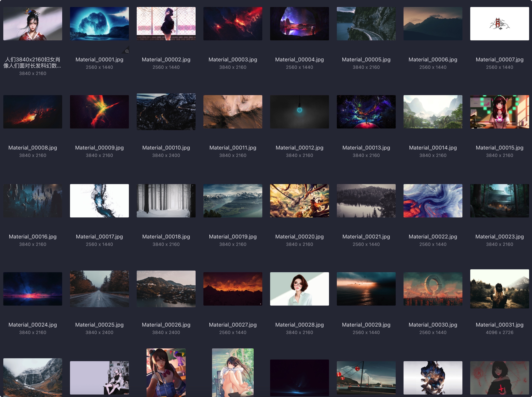This screenshot has width=532, height=397.
Task: Select the glasses-wearing woman portrait Material_00028
Action: [x=299, y=289]
